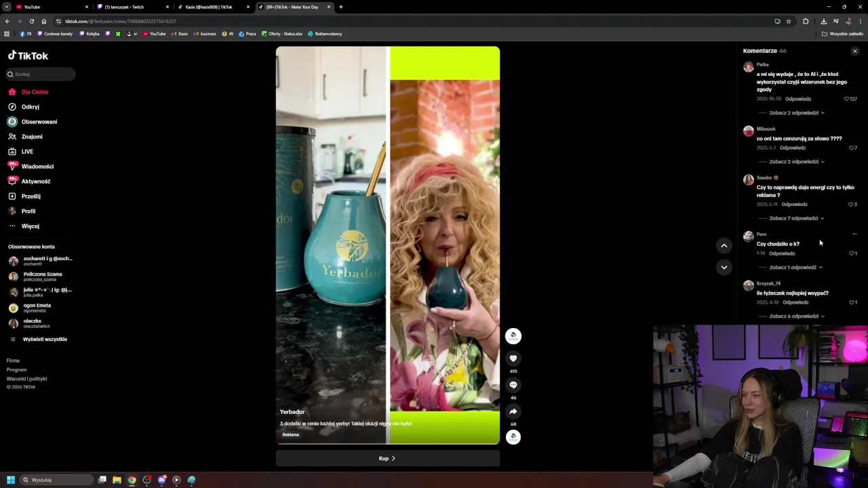Open Prześlij upload page
Image resolution: width=868 pixels, height=488 pixels.
[x=31, y=196]
